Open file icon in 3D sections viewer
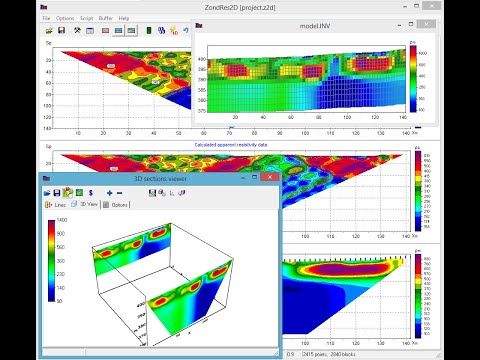The image size is (480, 360). coord(47,193)
